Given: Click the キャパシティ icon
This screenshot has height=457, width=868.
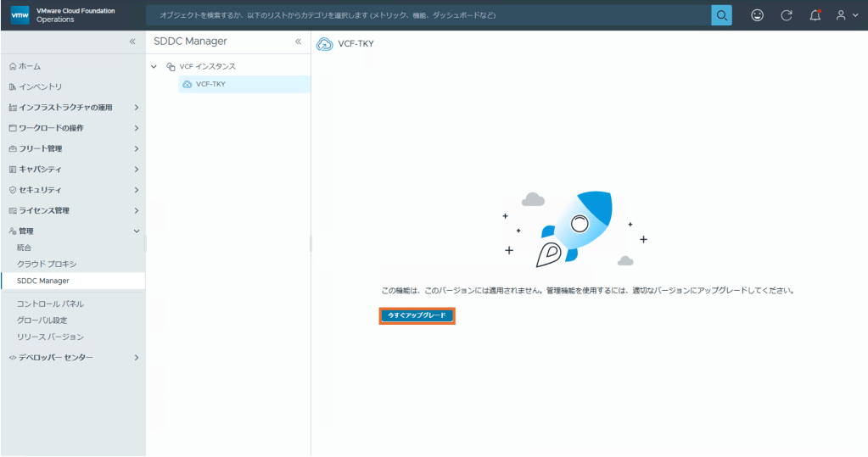Looking at the screenshot, I should click(13, 170).
